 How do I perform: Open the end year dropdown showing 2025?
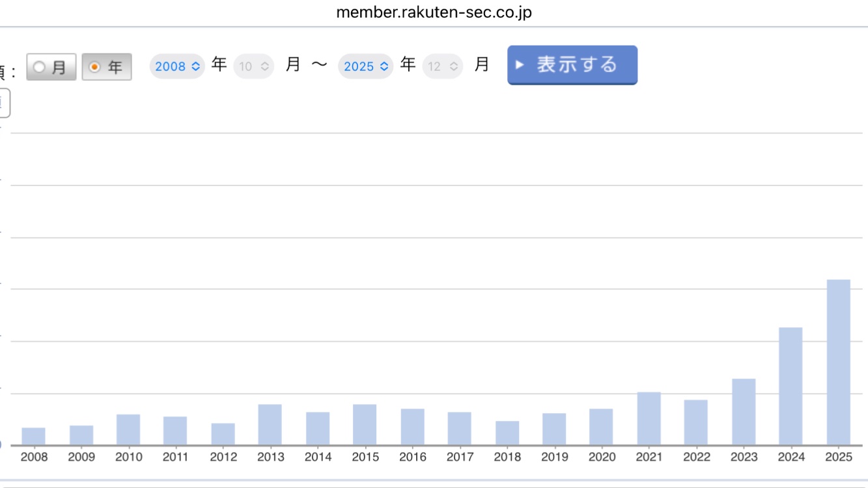click(x=365, y=66)
